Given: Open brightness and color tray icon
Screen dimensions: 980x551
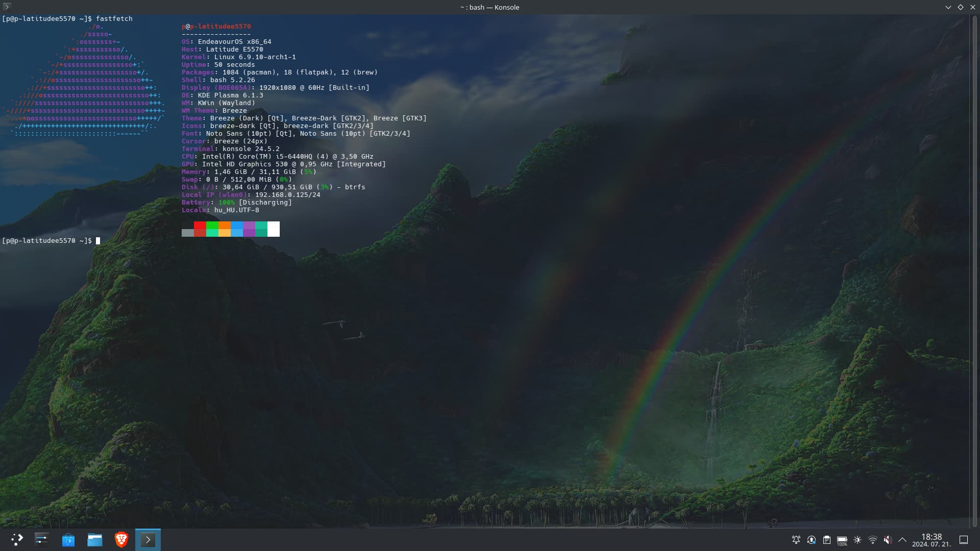Looking at the screenshot, I should click(x=857, y=540).
